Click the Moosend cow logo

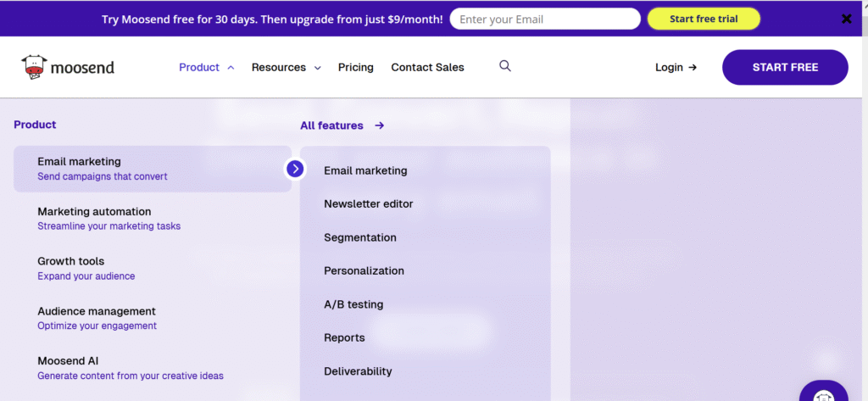(35, 67)
